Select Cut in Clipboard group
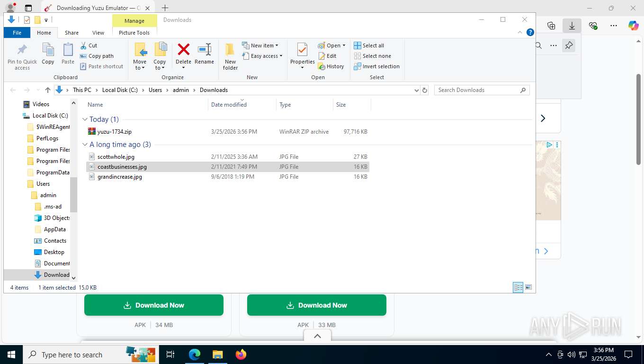Viewport: 644px width, 364px height. (88, 45)
